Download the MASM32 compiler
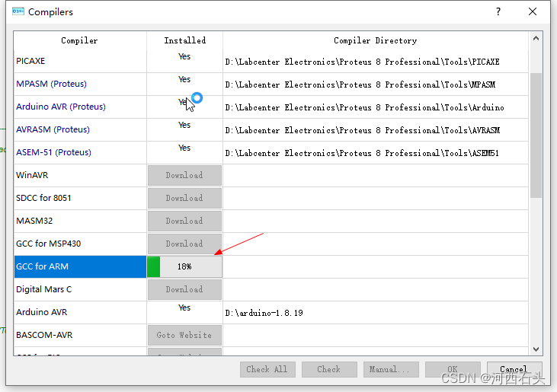Image resolution: width=557 pixels, height=392 pixels. pyautogui.click(x=184, y=221)
